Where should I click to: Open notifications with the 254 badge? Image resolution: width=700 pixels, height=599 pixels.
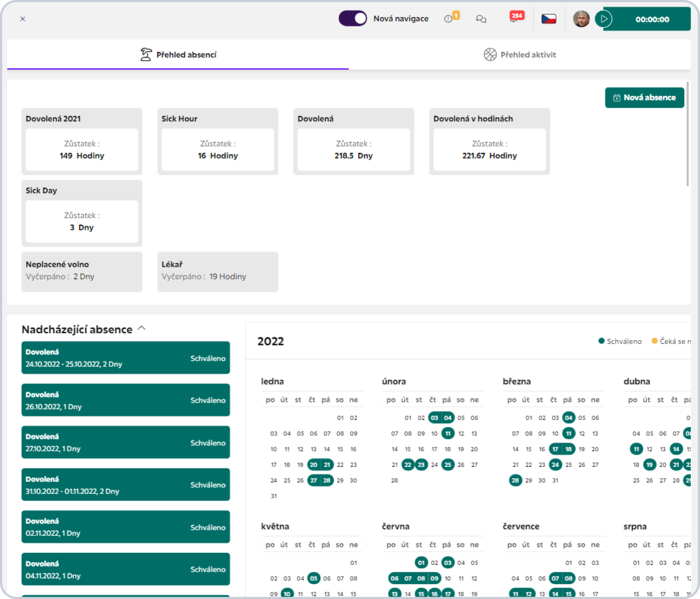pyautogui.click(x=516, y=17)
